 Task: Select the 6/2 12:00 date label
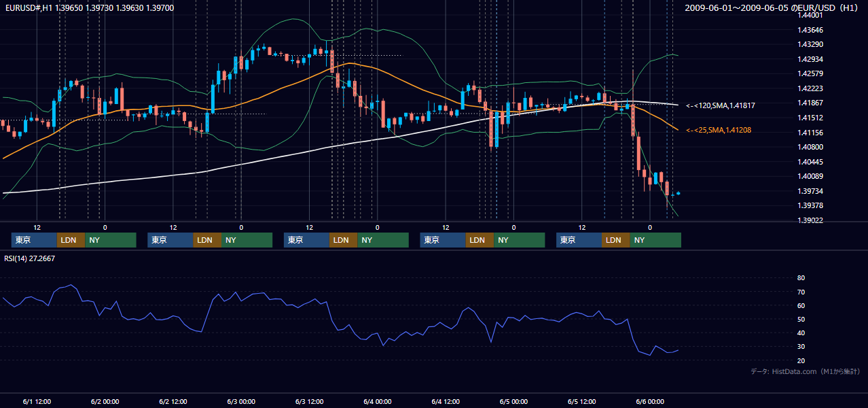[x=173, y=402]
